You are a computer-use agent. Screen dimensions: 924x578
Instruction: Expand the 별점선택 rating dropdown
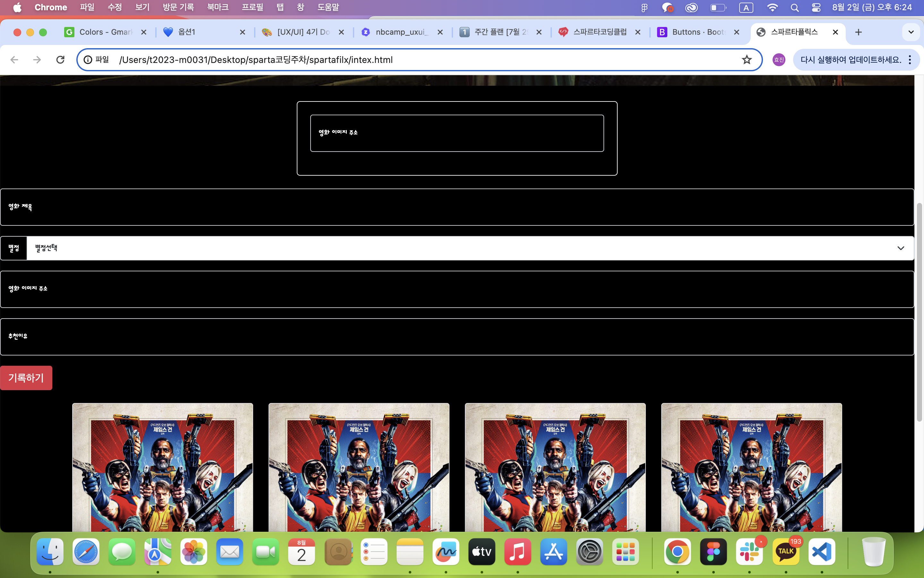click(470, 248)
